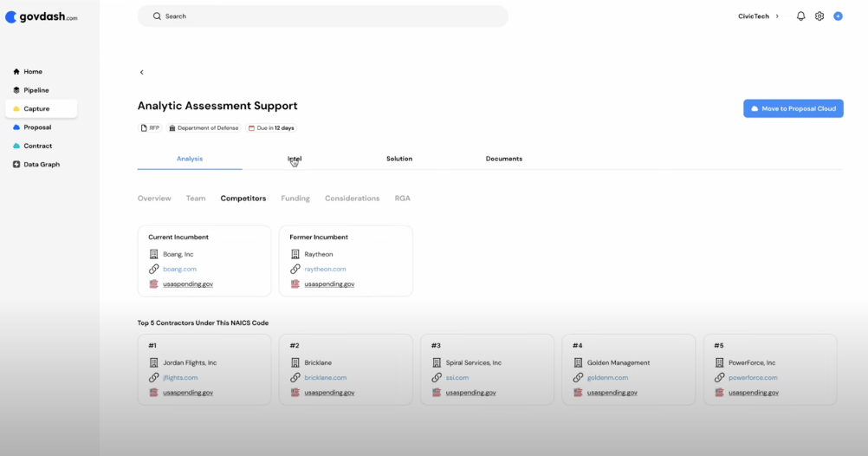
Task: Click the RFP document icon tag
Action: click(x=144, y=128)
